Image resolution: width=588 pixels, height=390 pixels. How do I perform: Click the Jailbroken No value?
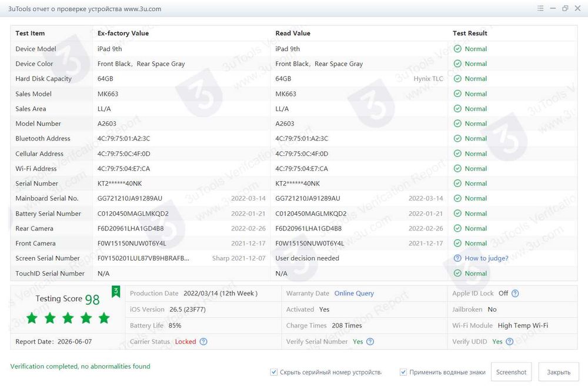tap(492, 309)
